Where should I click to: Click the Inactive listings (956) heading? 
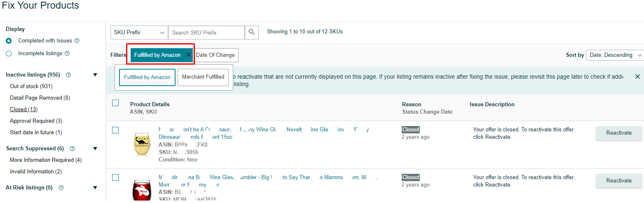coord(33,75)
